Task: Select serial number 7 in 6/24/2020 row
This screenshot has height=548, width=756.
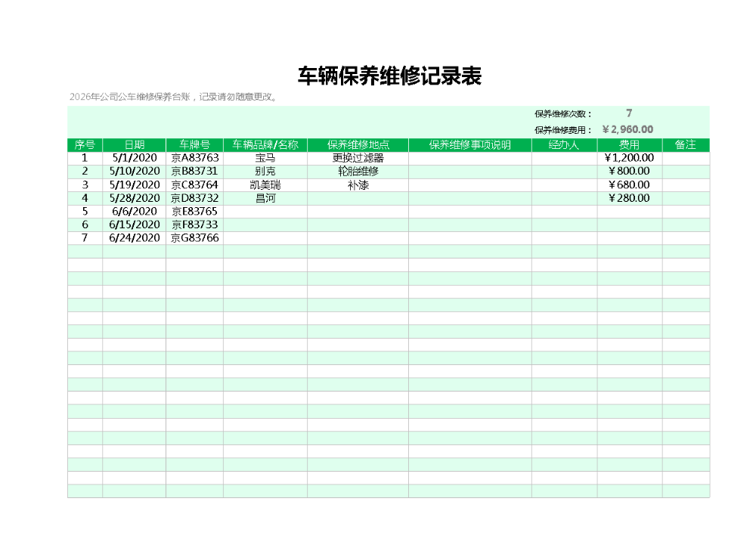Action: tap(85, 238)
